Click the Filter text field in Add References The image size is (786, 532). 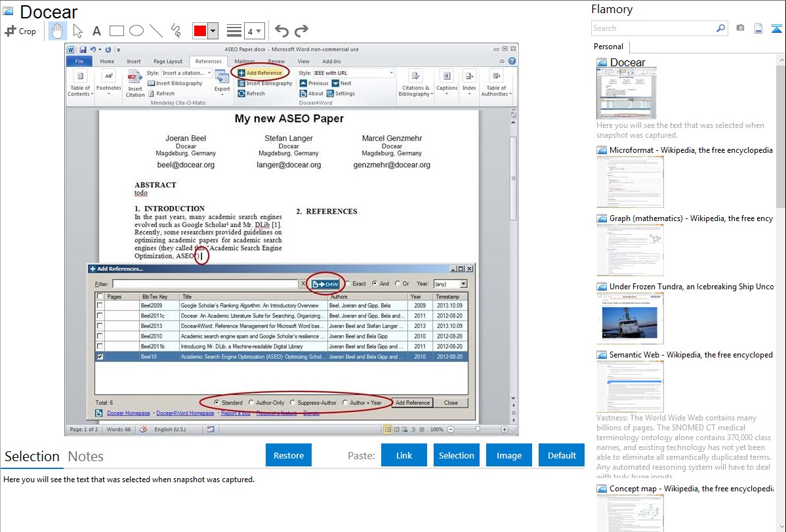tap(205, 284)
